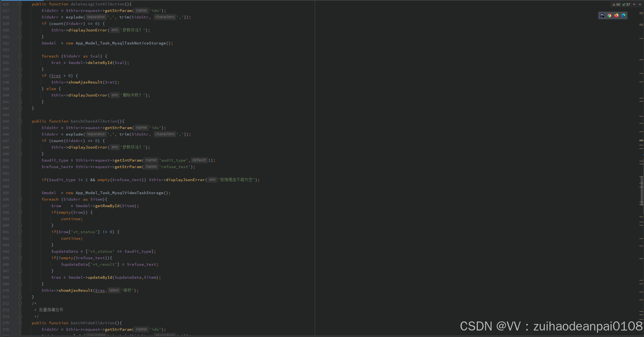Click the displayJsonError call on line 353
The image size is (644, 337).
pyautogui.click(x=185, y=180)
